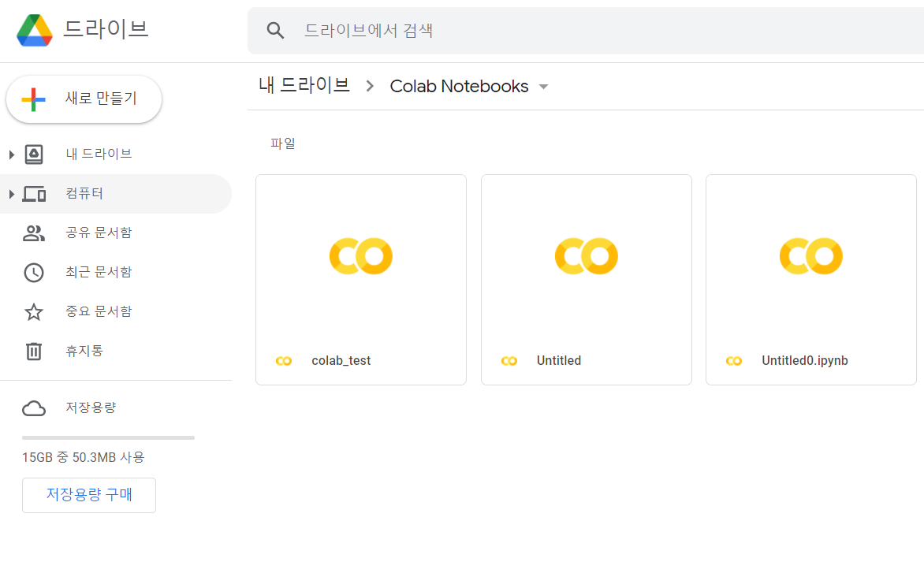The image size is (924, 573).
Task: Click the small Colab icon beside Untitled0.ipynb
Action: pos(734,361)
